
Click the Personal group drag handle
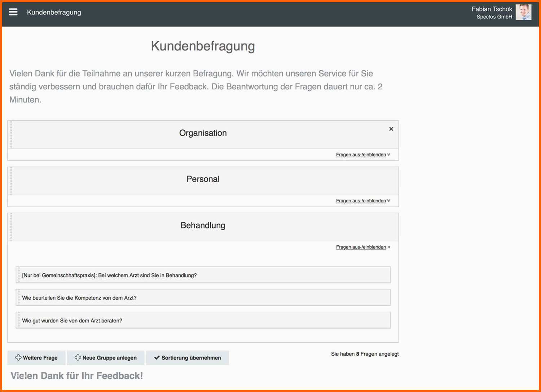11,181
